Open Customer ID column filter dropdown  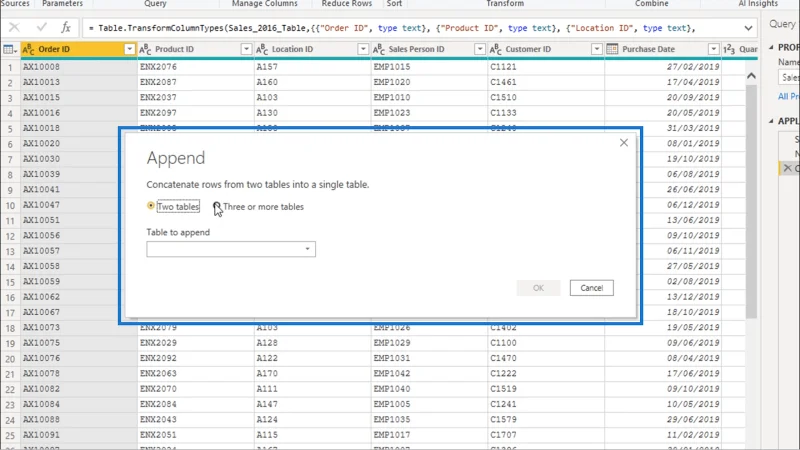click(x=596, y=49)
